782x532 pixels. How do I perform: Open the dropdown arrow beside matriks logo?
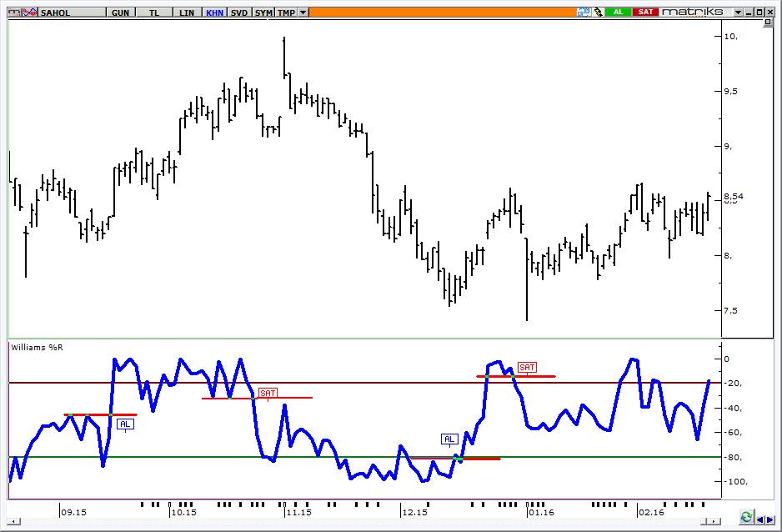coord(738,13)
